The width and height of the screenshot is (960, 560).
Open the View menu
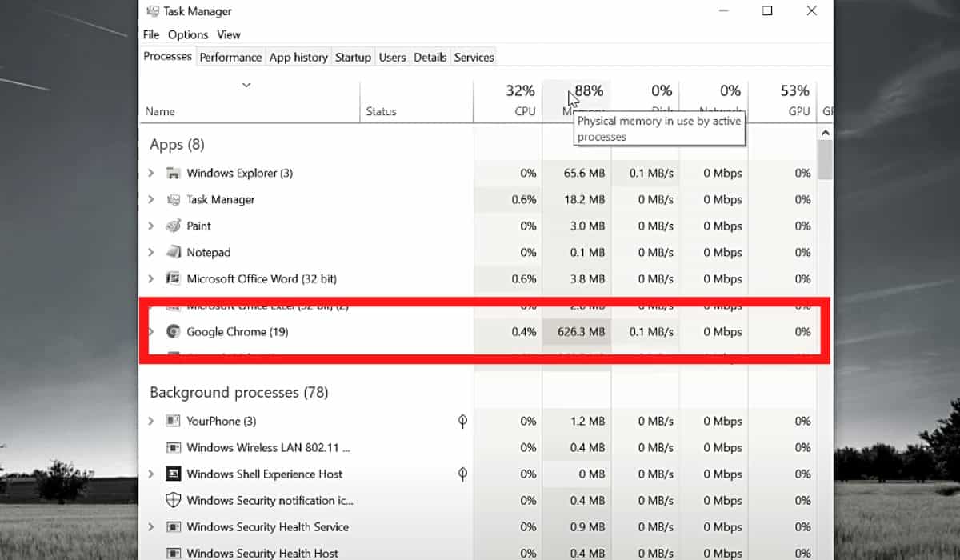[229, 34]
